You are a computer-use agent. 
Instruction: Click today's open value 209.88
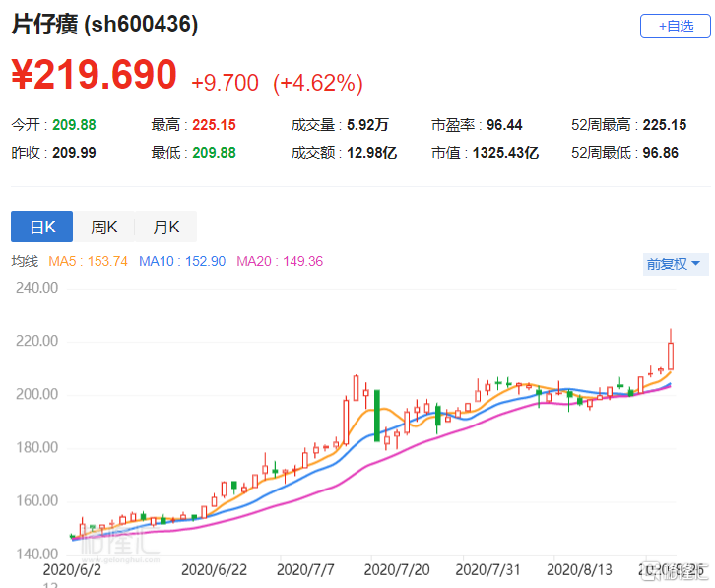pyautogui.click(x=74, y=125)
